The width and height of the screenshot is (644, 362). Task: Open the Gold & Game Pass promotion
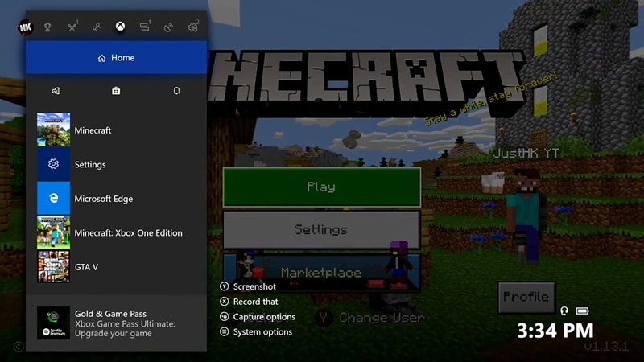tap(116, 323)
